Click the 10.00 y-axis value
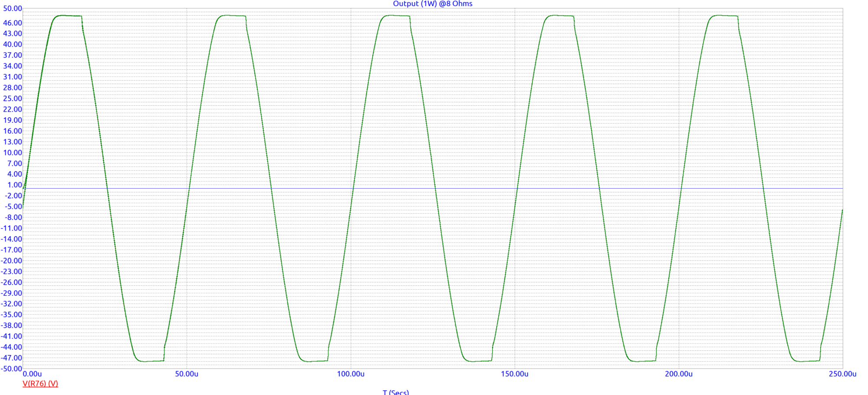This screenshot has width=868, height=395. [x=13, y=153]
